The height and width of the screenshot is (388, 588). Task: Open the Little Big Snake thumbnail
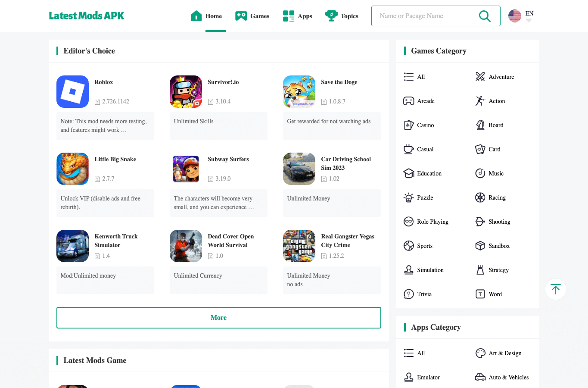coord(72,169)
